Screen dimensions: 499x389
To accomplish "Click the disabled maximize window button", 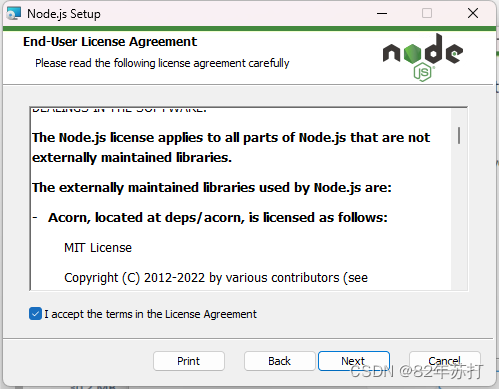I will [427, 13].
